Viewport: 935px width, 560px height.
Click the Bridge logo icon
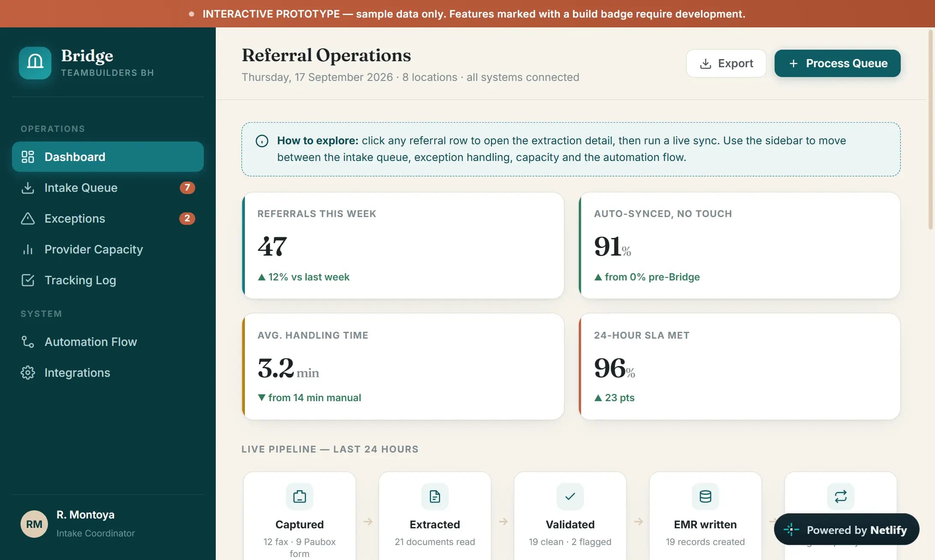(x=35, y=63)
